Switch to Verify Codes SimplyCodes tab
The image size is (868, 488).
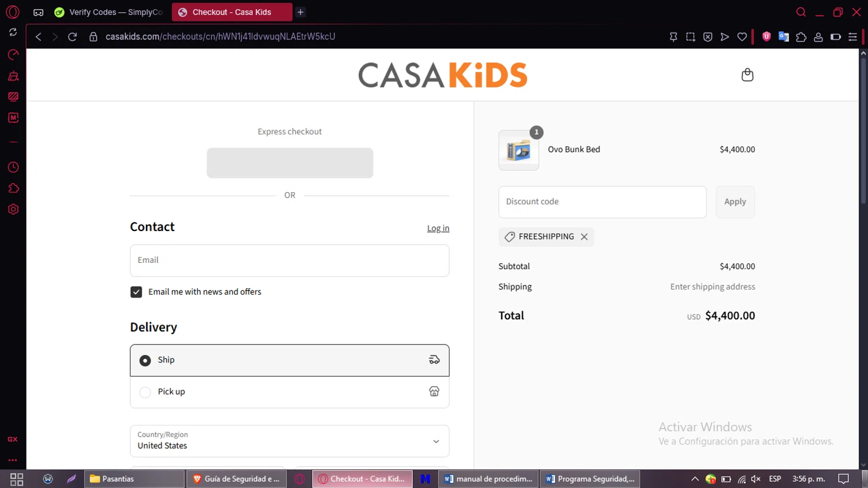tap(108, 12)
